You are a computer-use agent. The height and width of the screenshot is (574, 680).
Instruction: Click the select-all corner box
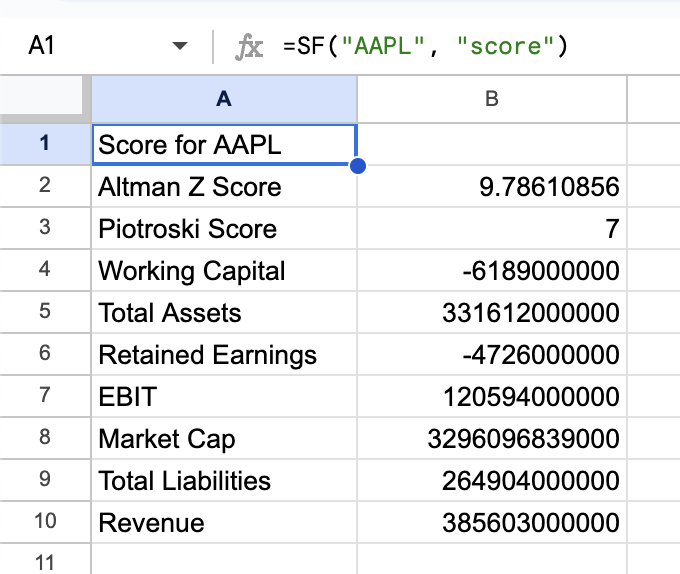(x=41, y=95)
